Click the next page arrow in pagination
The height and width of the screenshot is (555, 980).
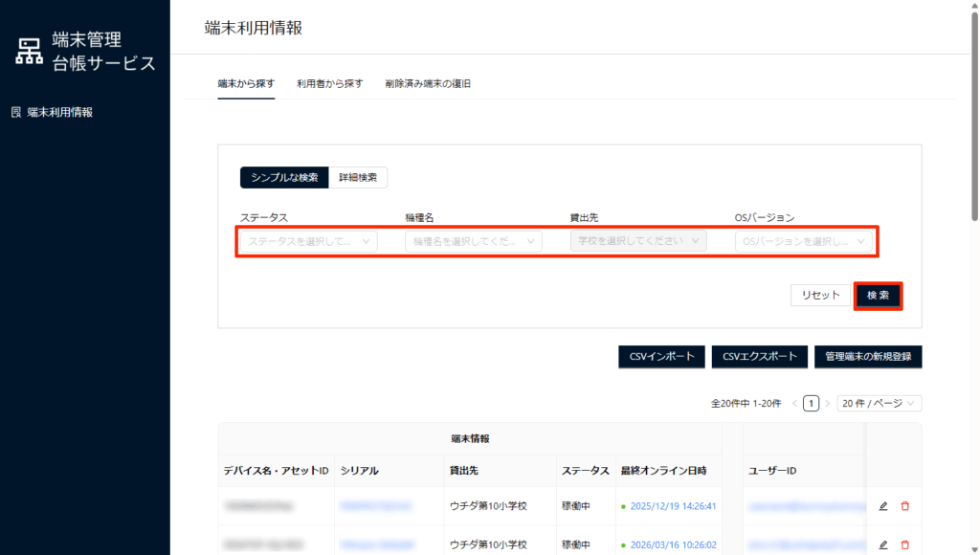(x=828, y=404)
